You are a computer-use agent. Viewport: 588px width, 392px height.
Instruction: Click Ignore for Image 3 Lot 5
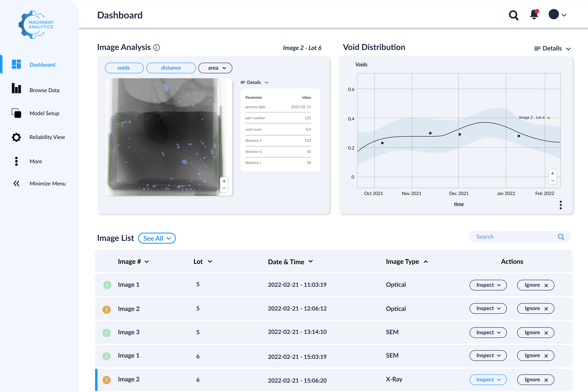pos(535,333)
